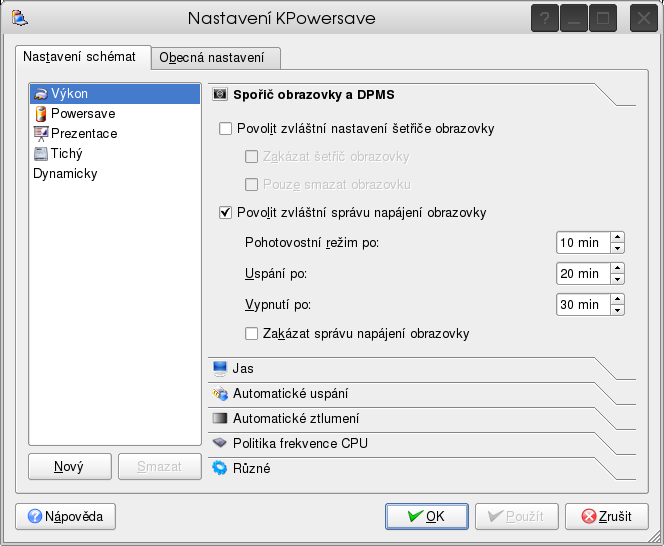Click the Spořič obrazovky a DPMS section icon
This screenshot has width=664, height=546.
(220, 94)
